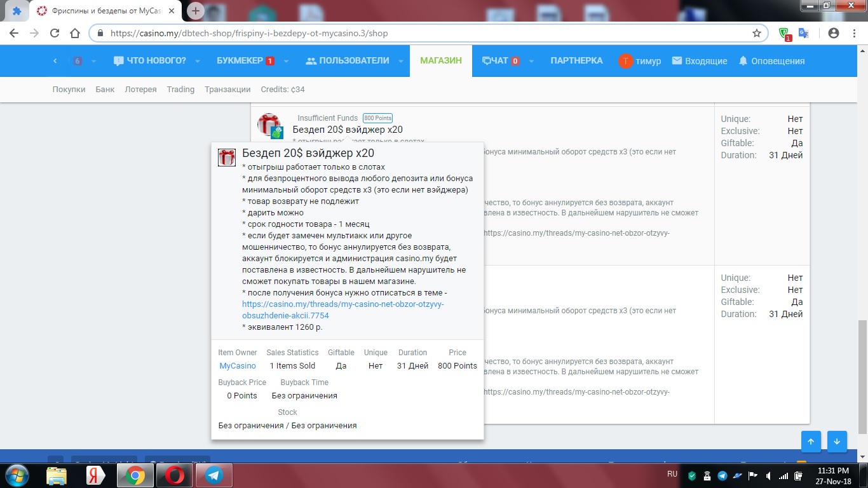The width and height of the screenshot is (868, 488).
Task: Click network signal tray icon
Action: pos(783,476)
